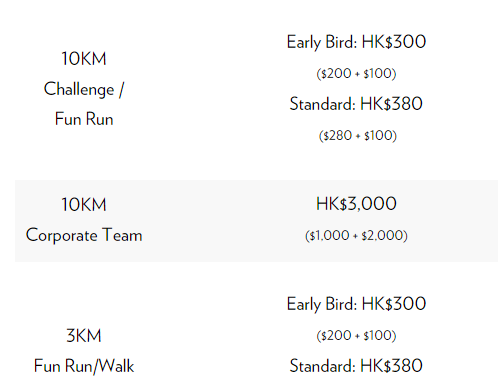Click the 10KM Challenge heading text
The image size is (498, 385).
click(x=84, y=59)
